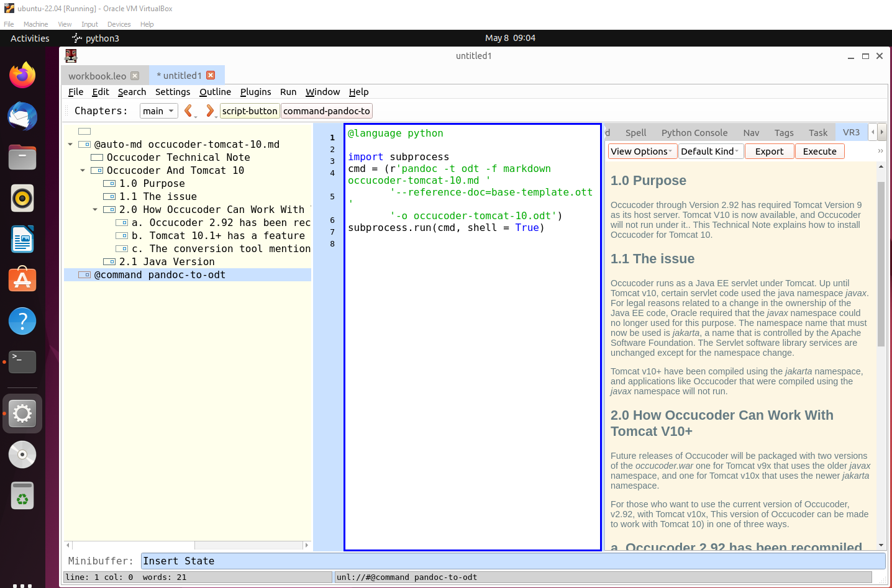The height and width of the screenshot is (588, 892).
Task: Click the back navigation arrow icon
Action: click(188, 111)
